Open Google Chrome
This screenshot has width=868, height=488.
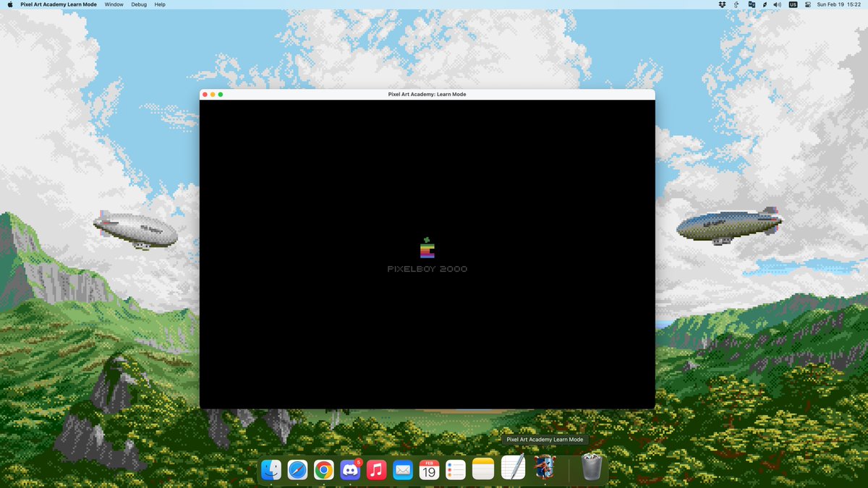(323, 469)
